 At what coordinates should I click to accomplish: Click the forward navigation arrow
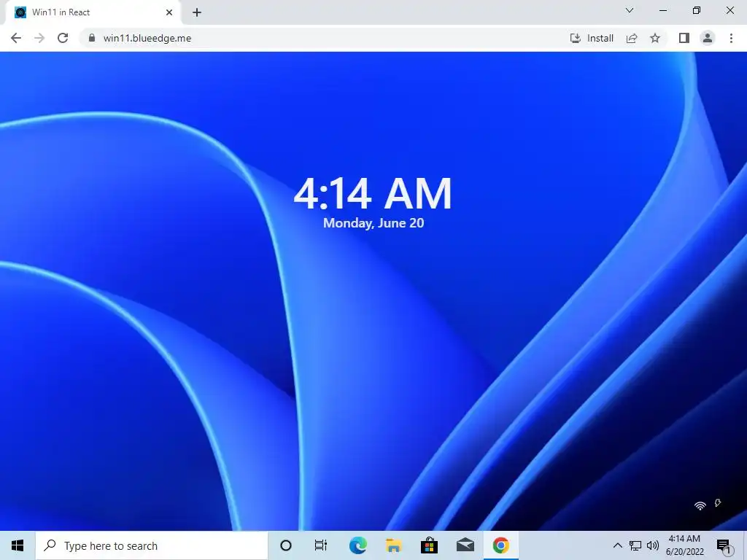pos(39,38)
